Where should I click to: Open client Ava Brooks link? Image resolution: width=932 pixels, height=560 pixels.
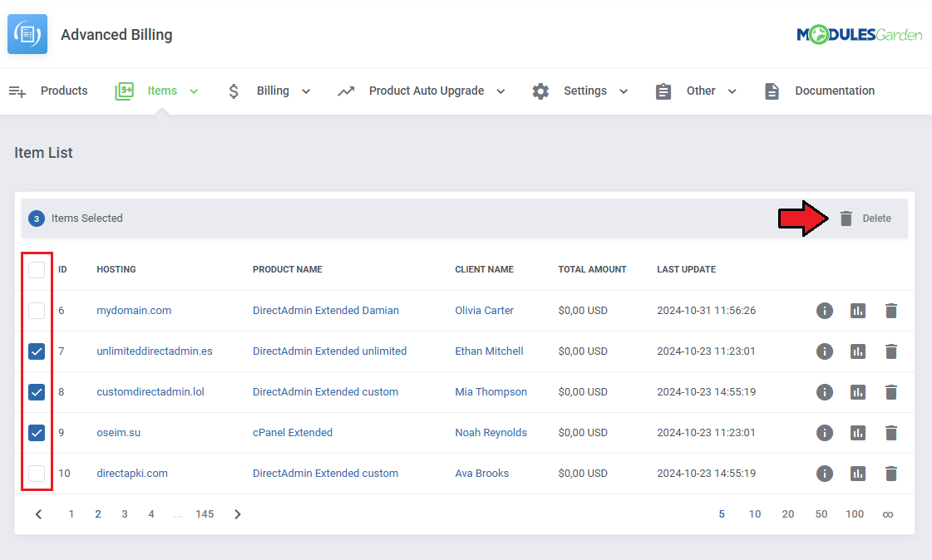482,474
